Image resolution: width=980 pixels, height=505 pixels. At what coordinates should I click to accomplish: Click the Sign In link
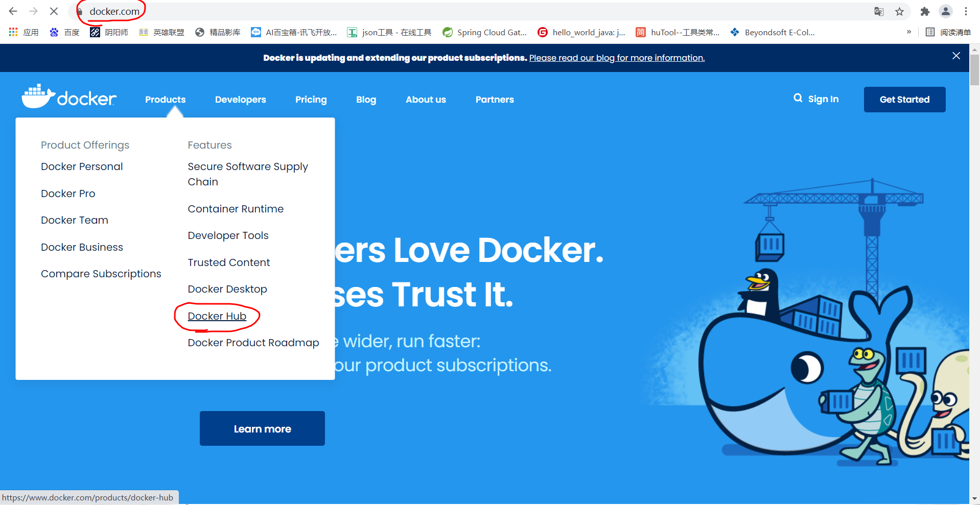tap(823, 99)
